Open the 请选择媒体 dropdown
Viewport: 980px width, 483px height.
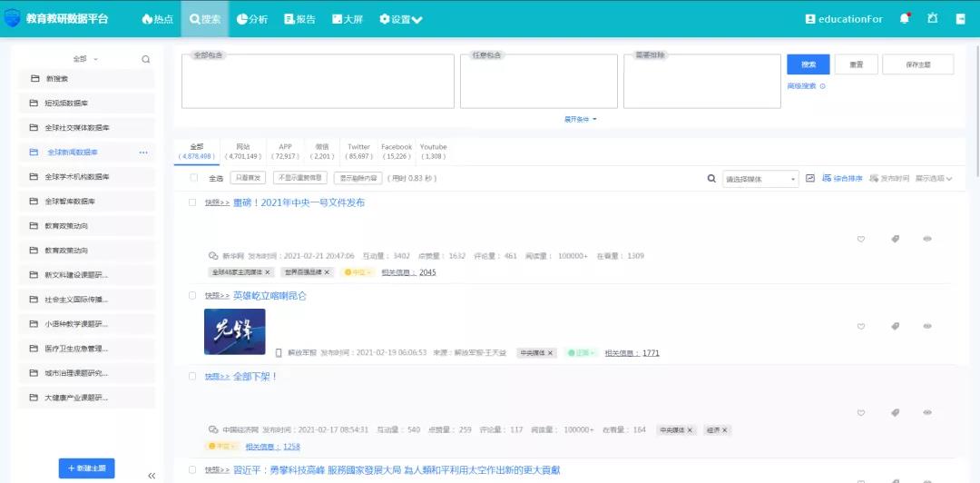pos(759,179)
